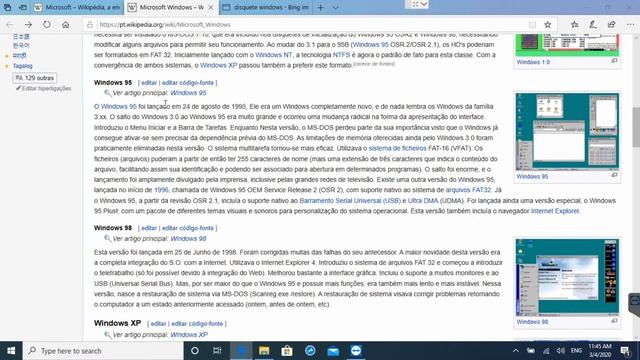Viewport: 640px width, 360px height.
Task: Open main article Windows XP link
Action: coord(189,335)
